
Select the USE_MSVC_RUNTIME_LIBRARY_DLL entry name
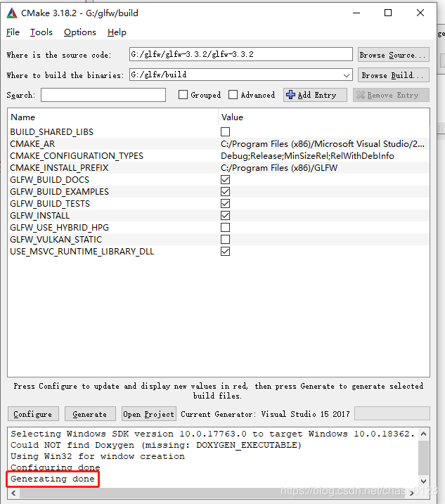[x=82, y=252]
